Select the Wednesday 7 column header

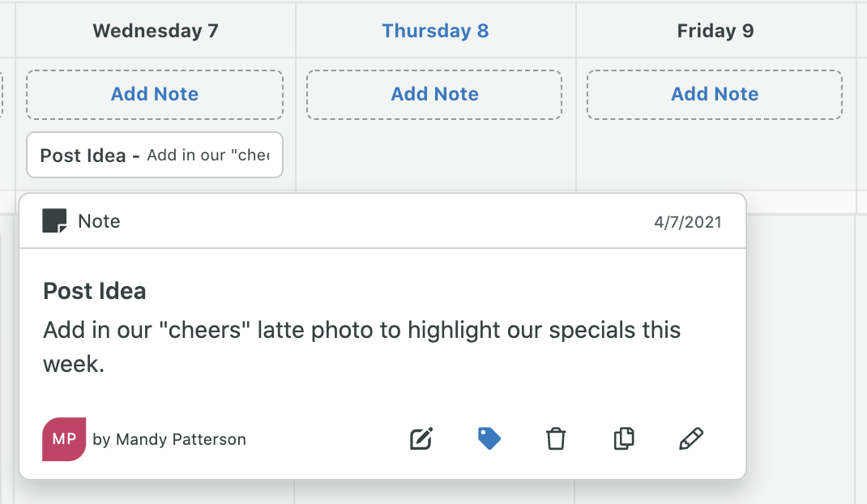pyautogui.click(x=156, y=31)
